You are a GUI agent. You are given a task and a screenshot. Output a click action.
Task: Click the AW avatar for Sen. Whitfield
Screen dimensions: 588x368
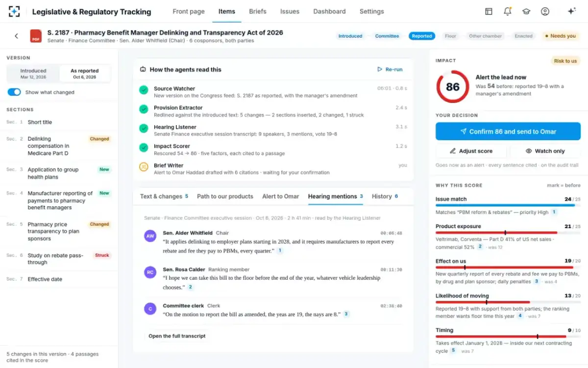coord(150,236)
